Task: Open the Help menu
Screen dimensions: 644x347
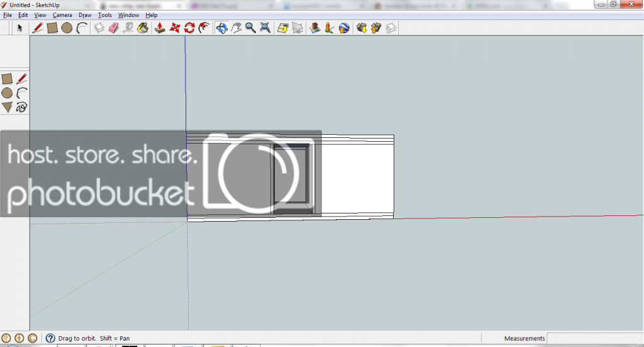Action: coord(152,15)
